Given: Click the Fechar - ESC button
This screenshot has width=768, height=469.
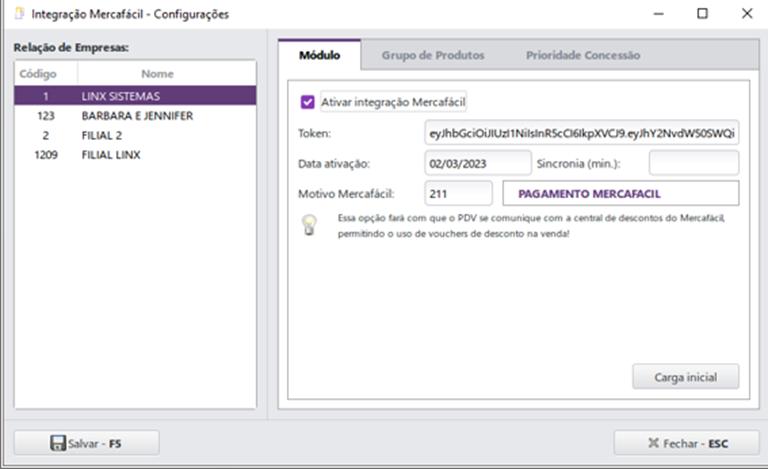Looking at the screenshot, I should (x=687, y=443).
